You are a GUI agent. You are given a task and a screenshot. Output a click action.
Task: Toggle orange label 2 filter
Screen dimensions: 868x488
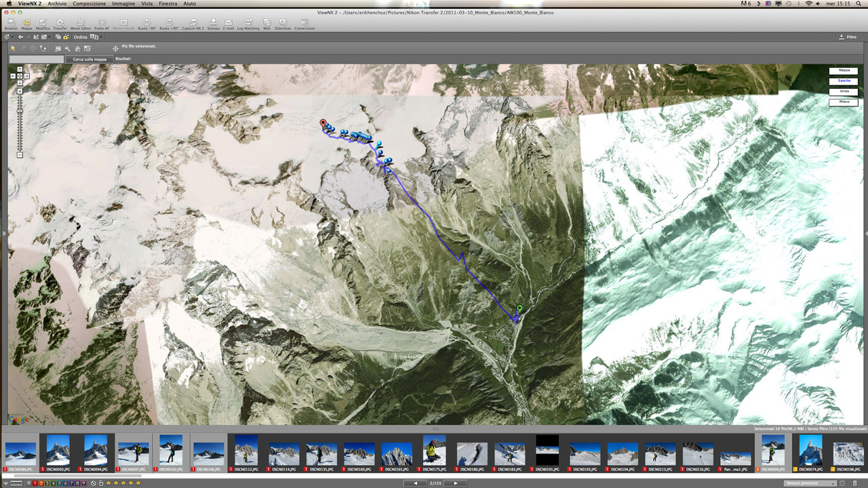tap(41, 483)
